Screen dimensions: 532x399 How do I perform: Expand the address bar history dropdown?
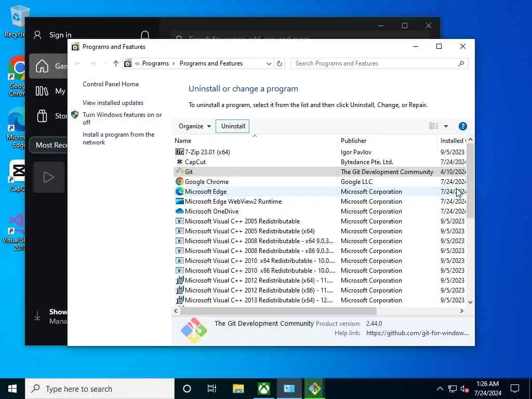269,63
